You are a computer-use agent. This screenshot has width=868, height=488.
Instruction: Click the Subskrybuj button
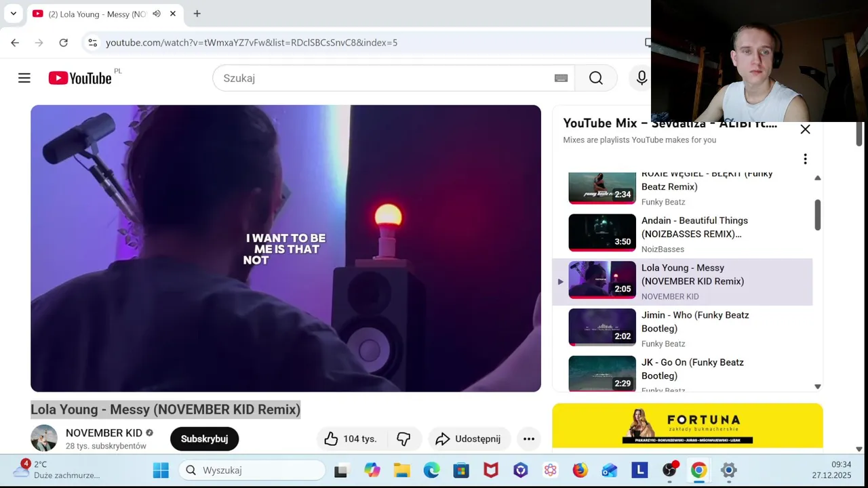click(x=204, y=439)
